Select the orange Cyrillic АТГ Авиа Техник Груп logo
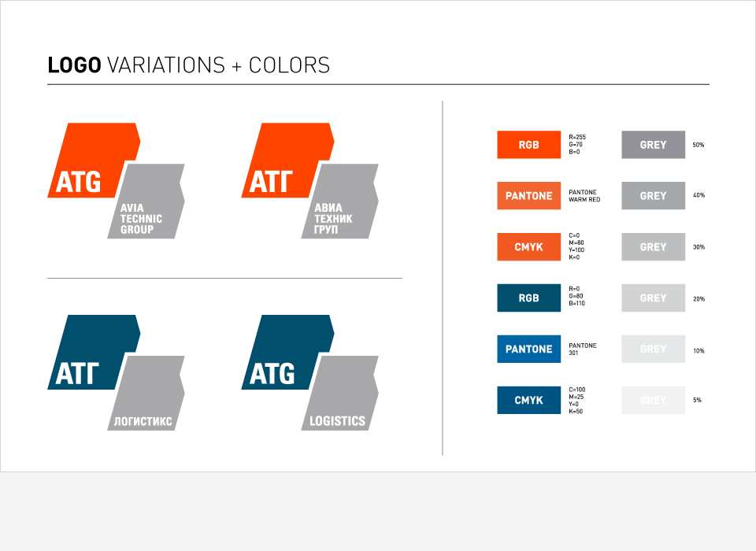This screenshot has height=551, width=756. [x=310, y=180]
